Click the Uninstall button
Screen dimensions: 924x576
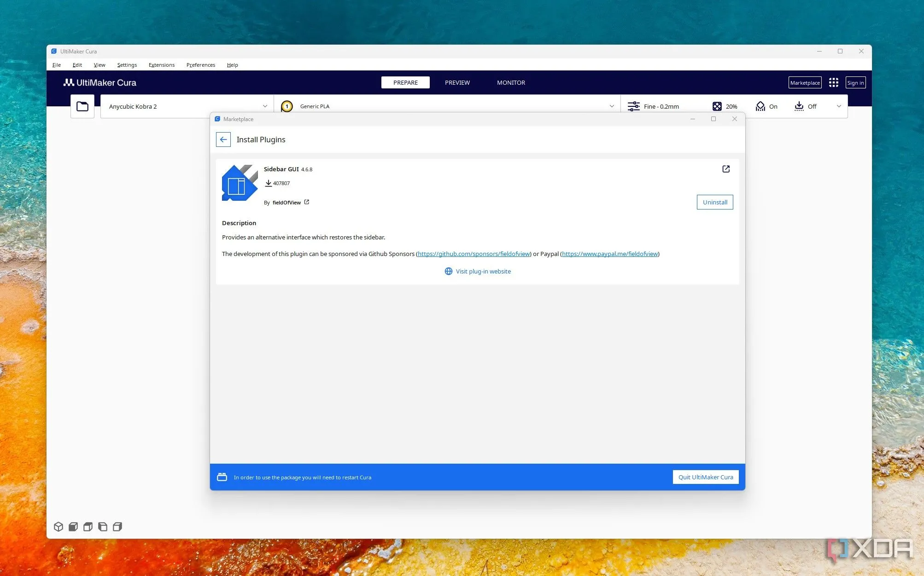click(x=714, y=202)
